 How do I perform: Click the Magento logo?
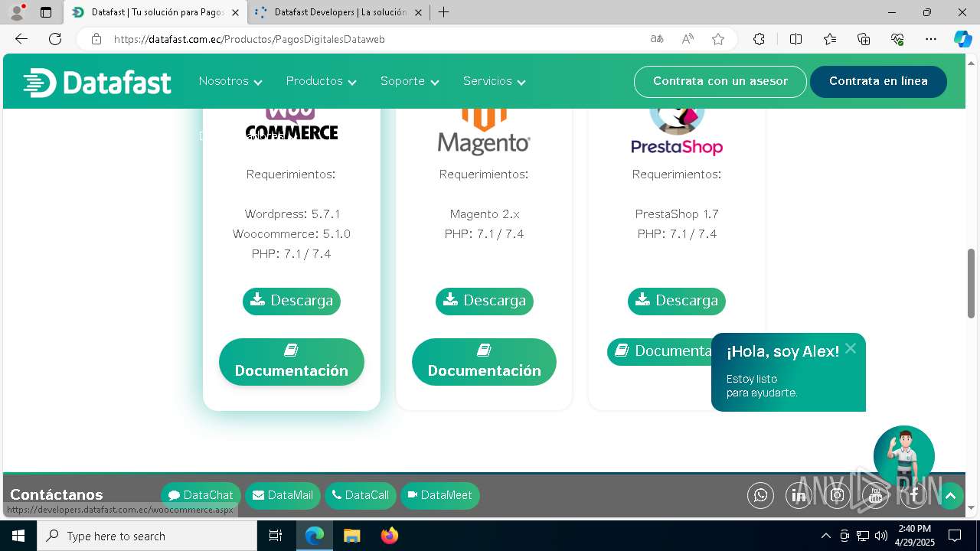484,132
